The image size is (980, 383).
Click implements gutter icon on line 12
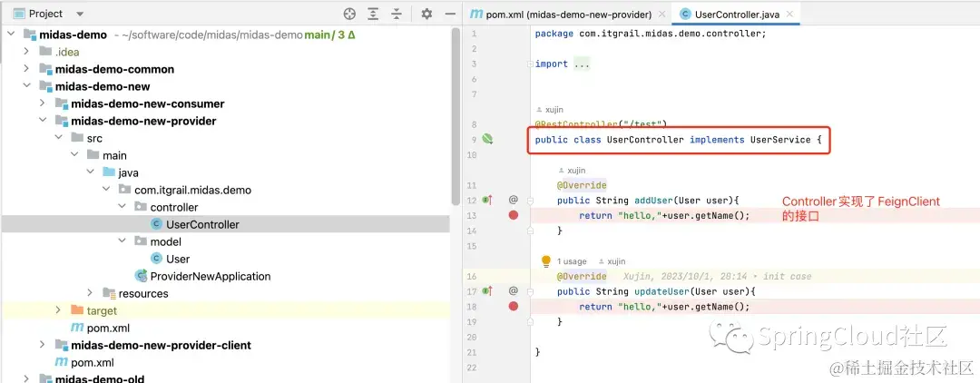pyautogui.click(x=487, y=200)
